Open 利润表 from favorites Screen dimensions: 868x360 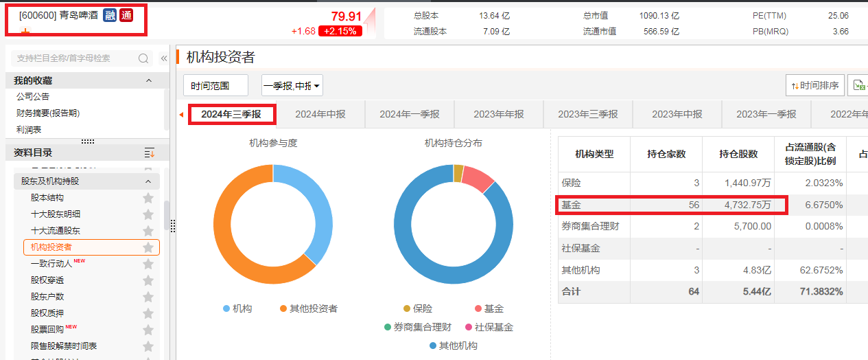pyautogui.click(x=30, y=130)
